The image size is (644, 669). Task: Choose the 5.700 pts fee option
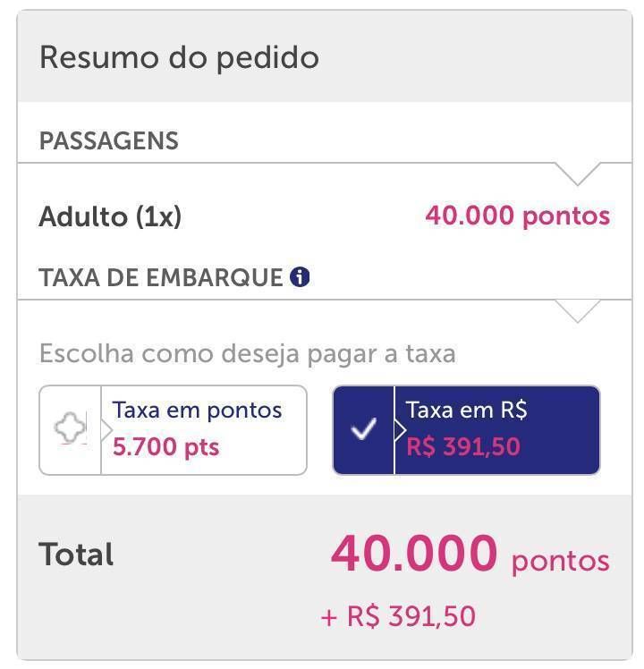[x=166, y=447]
